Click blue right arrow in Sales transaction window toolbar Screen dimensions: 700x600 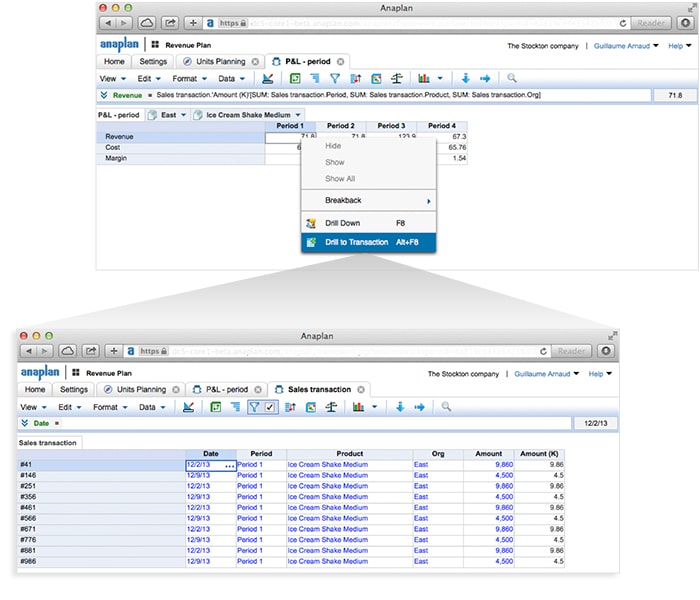[x=419, y=407]
